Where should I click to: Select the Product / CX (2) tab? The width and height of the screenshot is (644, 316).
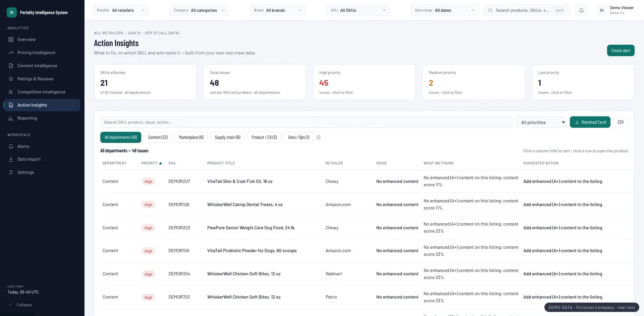[x=264, y=137]
